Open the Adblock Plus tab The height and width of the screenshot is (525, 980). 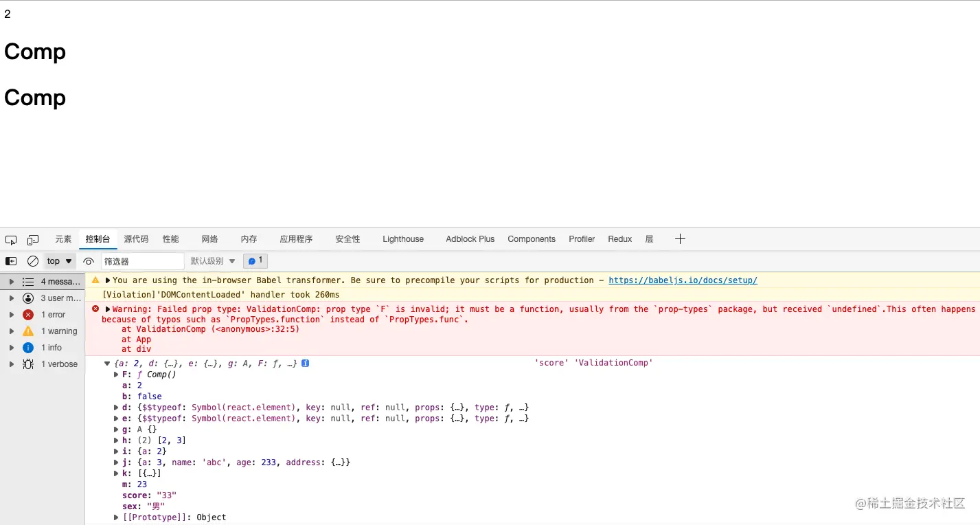(x=470, y=239)
